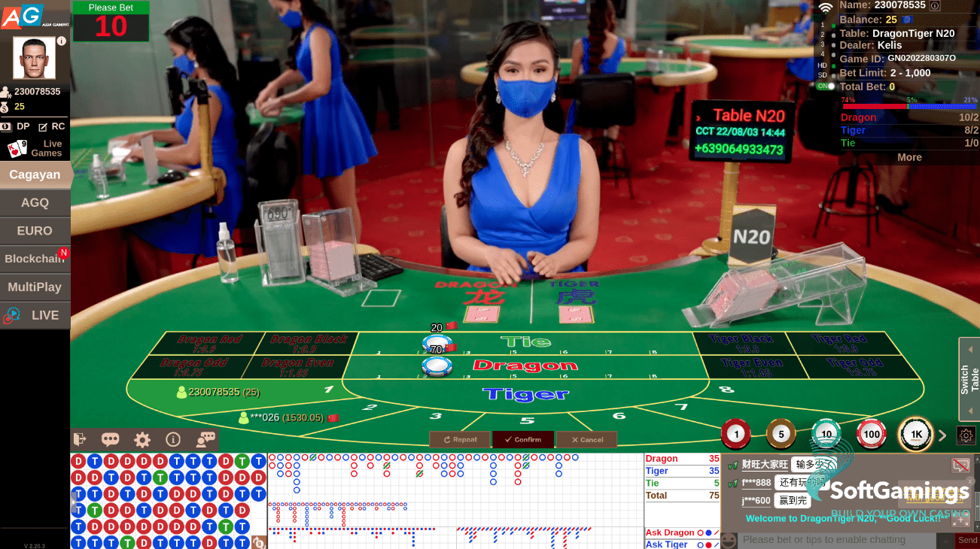Click the Confirm bet button
Viewport: 980px width, 549px height.
(523, 439)
